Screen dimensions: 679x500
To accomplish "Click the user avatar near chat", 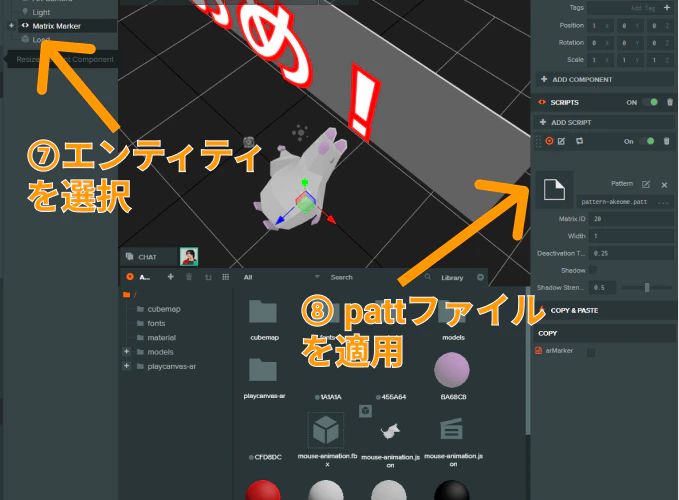I will pyautogui.click(x=189, y=256).
